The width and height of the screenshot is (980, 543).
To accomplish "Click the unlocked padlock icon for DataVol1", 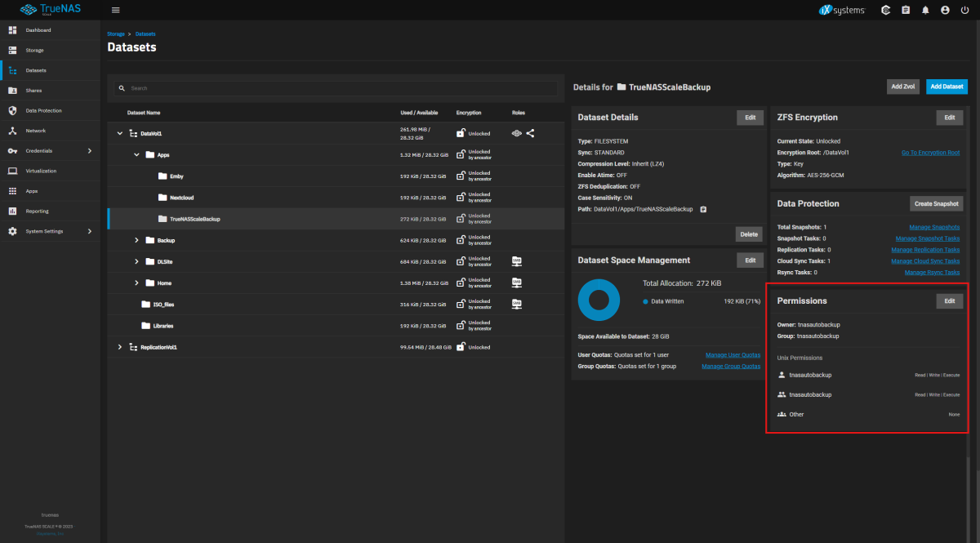I will [x=461, y=133].
